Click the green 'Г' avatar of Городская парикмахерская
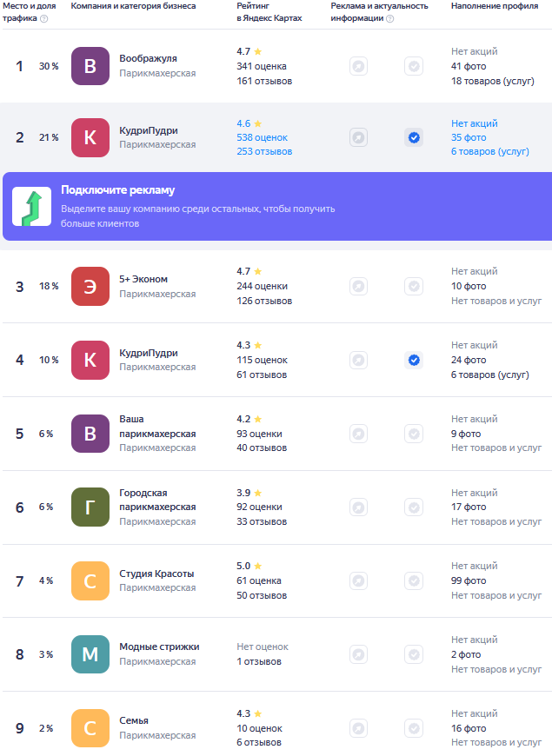552x756 pixels. click(x=90, y=507)
